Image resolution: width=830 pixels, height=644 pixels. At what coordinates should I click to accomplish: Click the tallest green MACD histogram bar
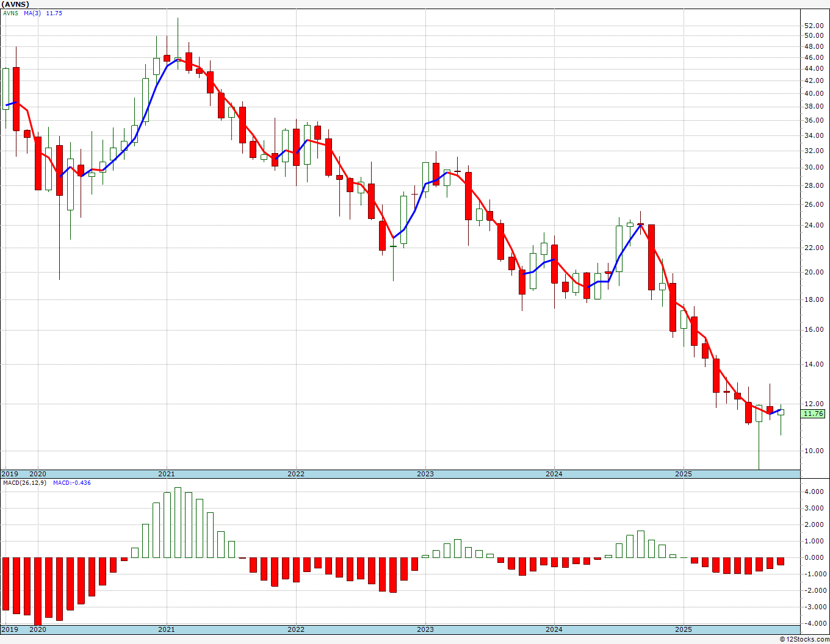pos(178,522)
